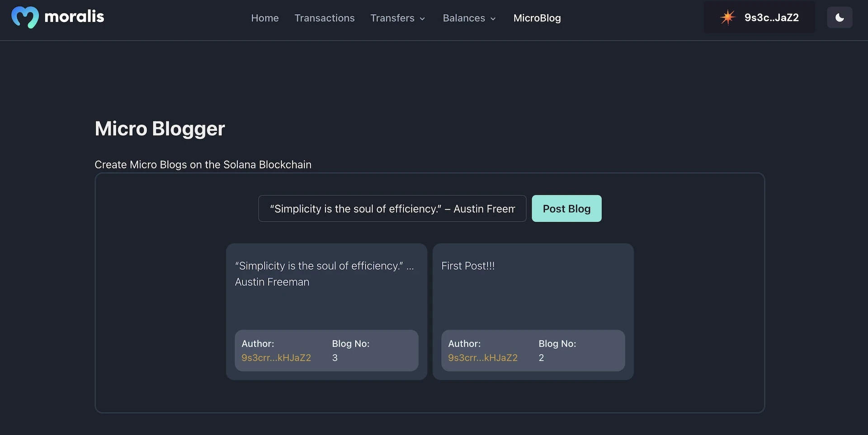Click the 9s3c..JaZ2 wallet address button

tap(771, 17)
